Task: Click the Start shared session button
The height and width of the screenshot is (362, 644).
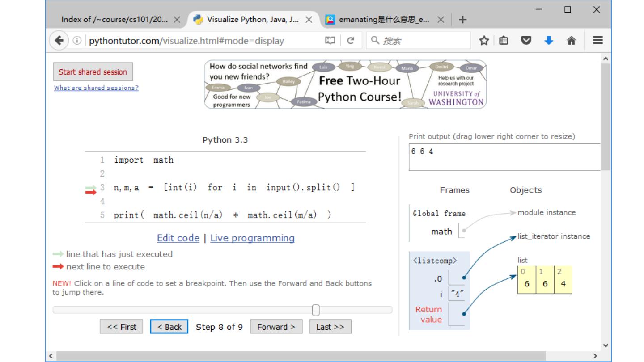Action: [93, 72]
